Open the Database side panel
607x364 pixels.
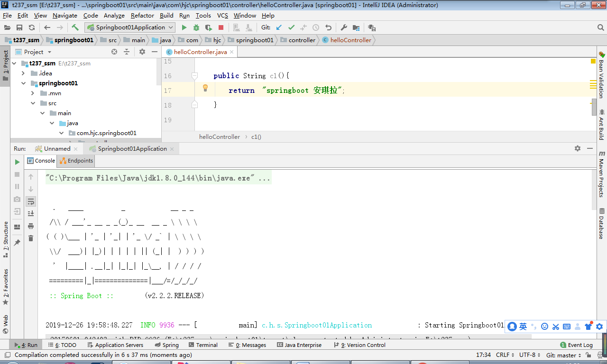point(601,223)
